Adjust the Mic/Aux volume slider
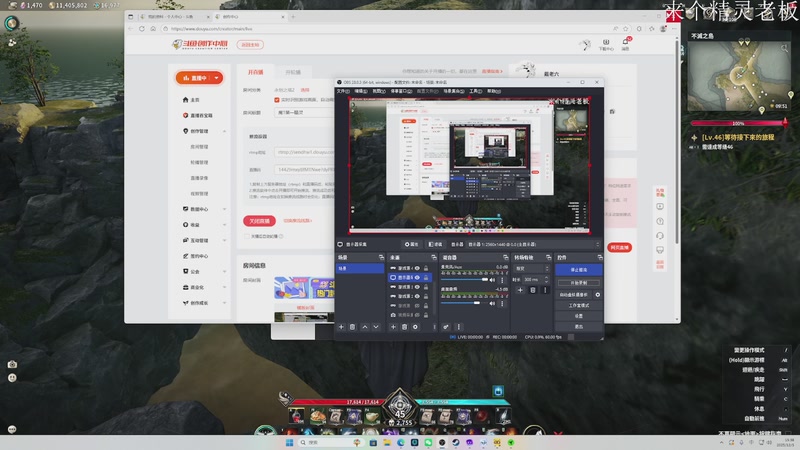 (x=464, y=280)
